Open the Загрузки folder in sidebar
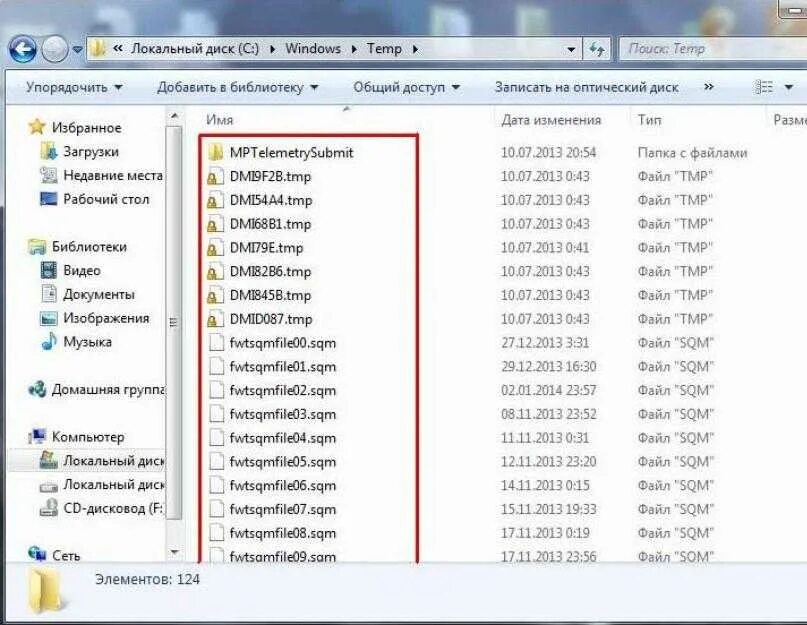The height and width of the screenshot is (625, 807). click(91, 151)
